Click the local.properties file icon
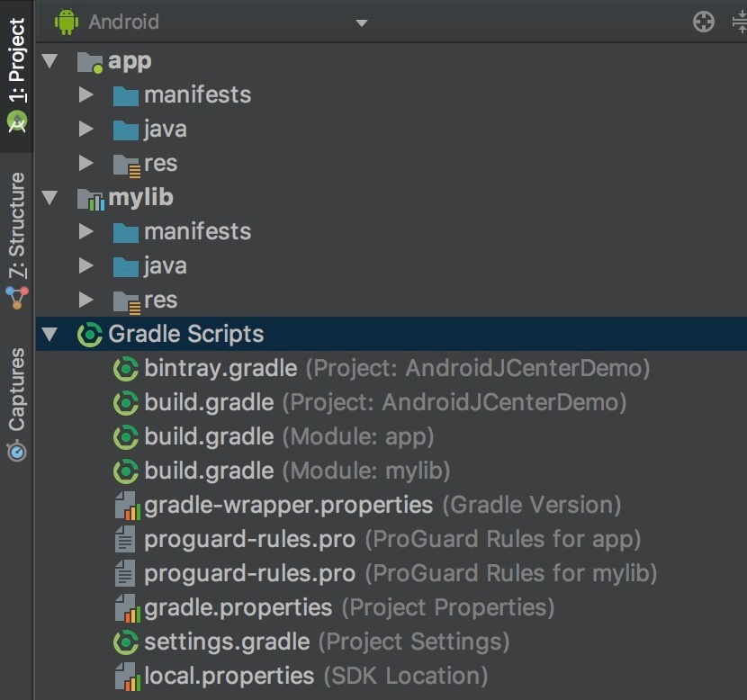Viewport: 747px width, 700px height. [125, 677]
